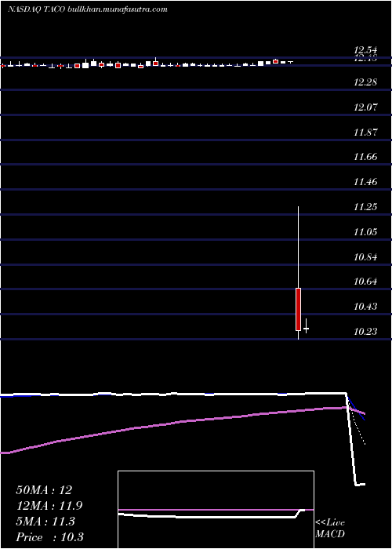Click the 11.05 price axis label

[x=365, y=232]
